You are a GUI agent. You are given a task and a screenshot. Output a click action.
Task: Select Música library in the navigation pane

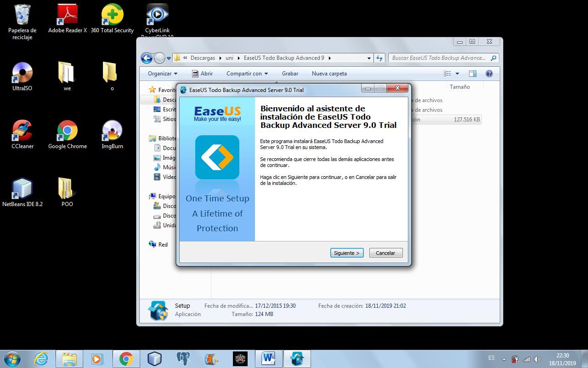tap(165, 167)
